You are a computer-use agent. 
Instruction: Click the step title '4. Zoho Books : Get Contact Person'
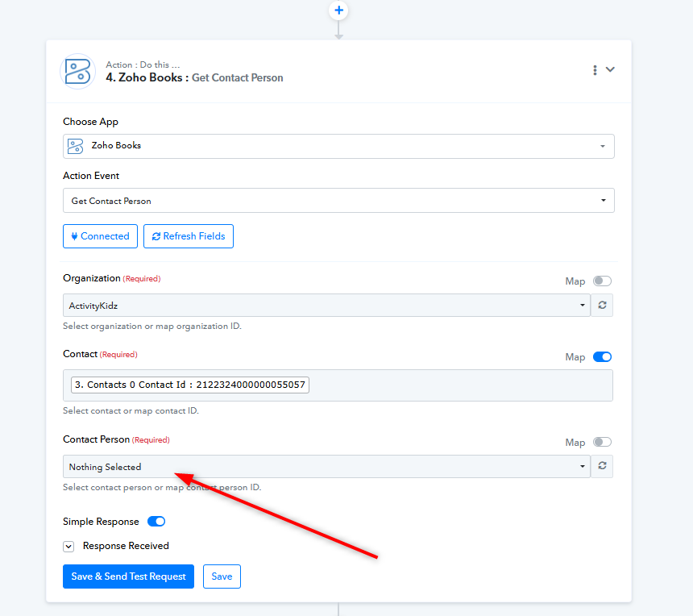[x=194, y=78]
